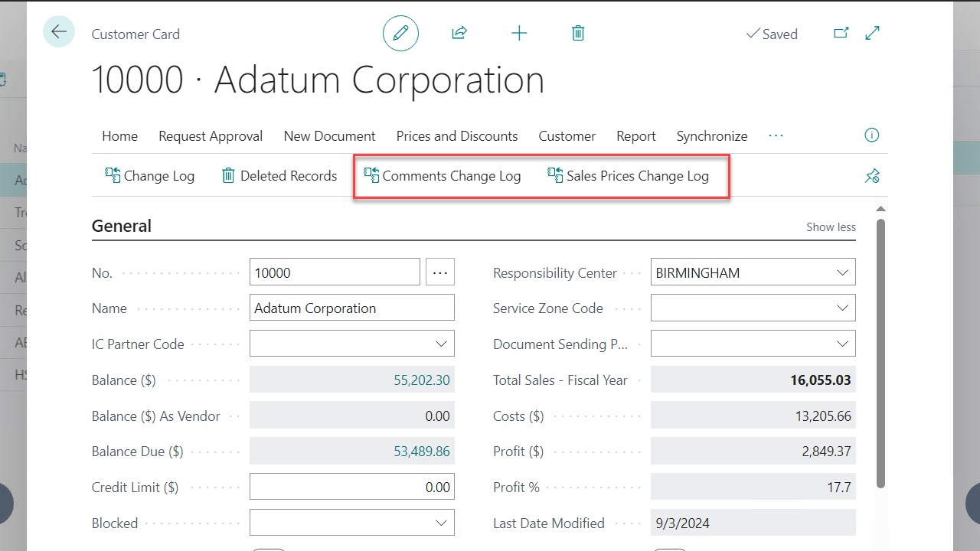
Task: Expand to full screen with diagonal arrows icon
Action: [x=872, y=33]
